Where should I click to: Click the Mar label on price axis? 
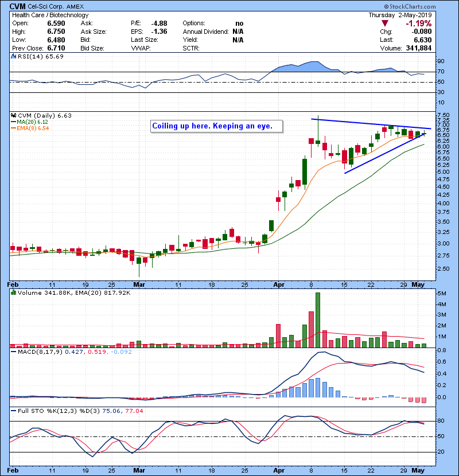[x=139, y=284]
